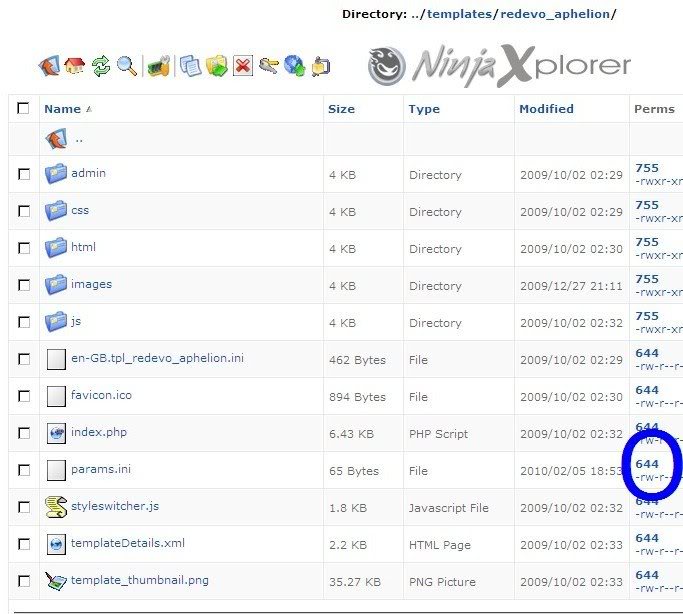This screenshot has height=614, width=683.
Task: Delete selected items with red X icon
Action: click(243, 67)
